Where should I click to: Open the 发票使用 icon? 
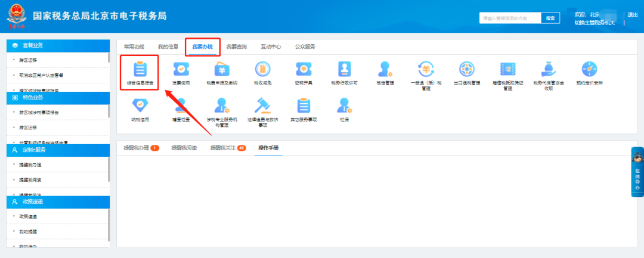click(181, 69)
